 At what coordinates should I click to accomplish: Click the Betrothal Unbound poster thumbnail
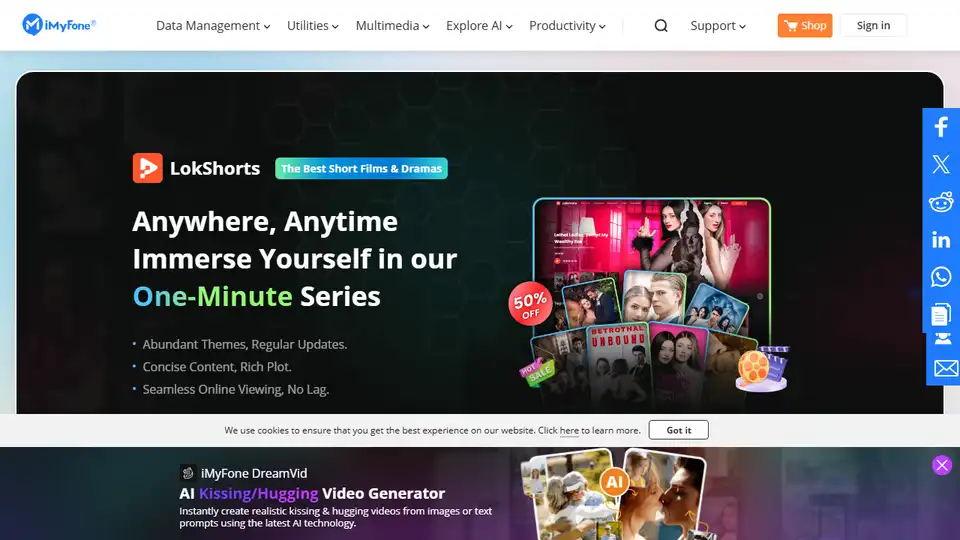pos(617,364)
